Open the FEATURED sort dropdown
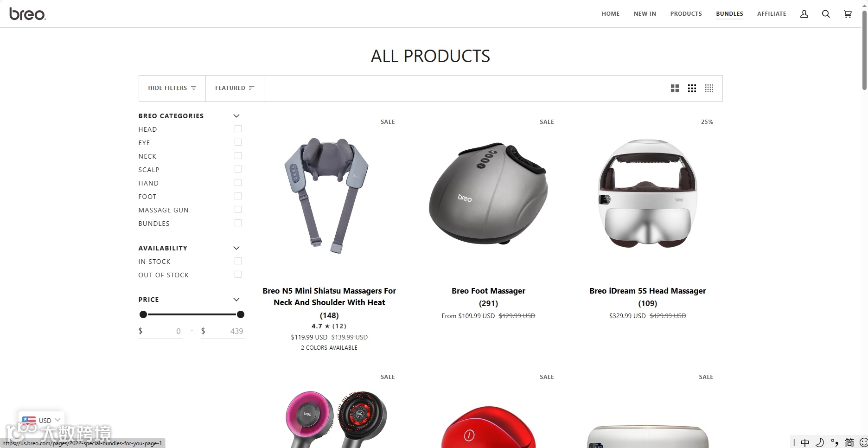 (x=235, y=88)
